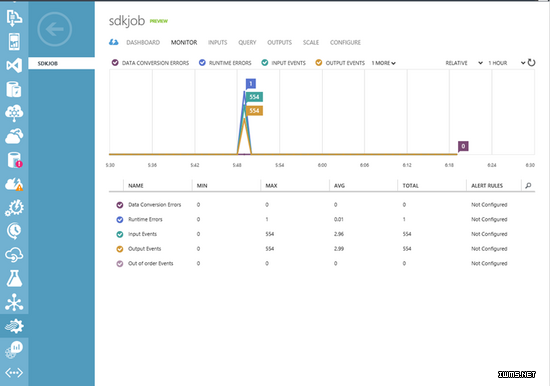Image resolution: width=550 pixels, height=386 pixels.
Task: Select the Stream Analytics gear-waves icon
Action: click(14, 326)
